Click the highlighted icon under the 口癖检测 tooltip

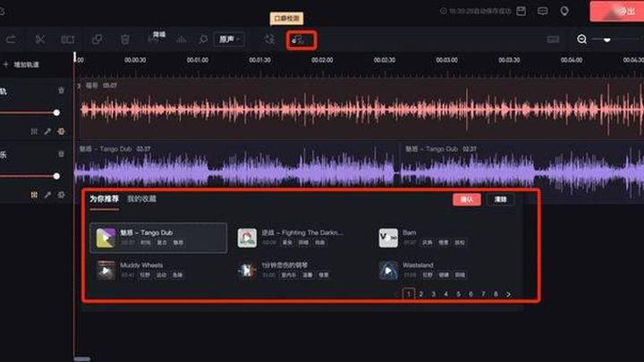(x=301, y=39)
